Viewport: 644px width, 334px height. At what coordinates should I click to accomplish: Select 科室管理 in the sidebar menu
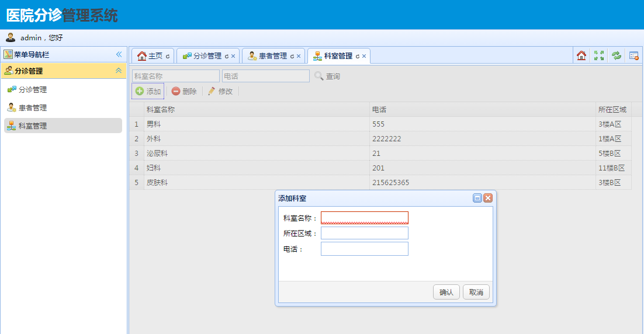[x=63, y=126]
